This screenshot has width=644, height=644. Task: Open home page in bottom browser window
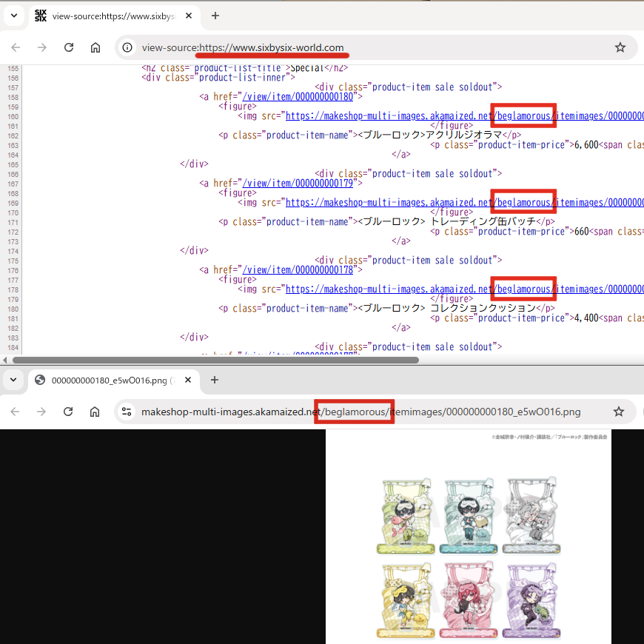click(x=95, y=412)
